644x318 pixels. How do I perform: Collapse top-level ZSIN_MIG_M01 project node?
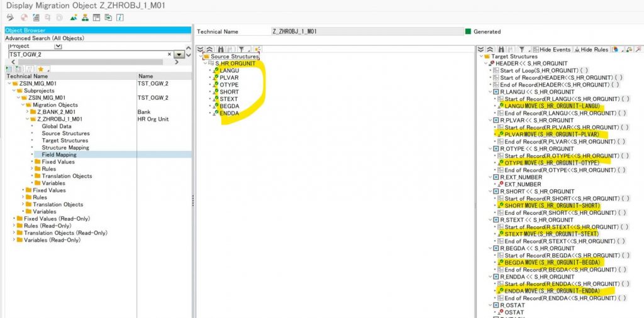tap(9, 84)
